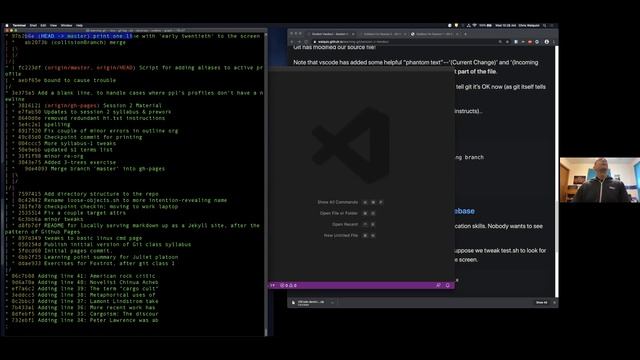Select the first browser tab
Screen dimensions: 640x360
tap(330, 34)
